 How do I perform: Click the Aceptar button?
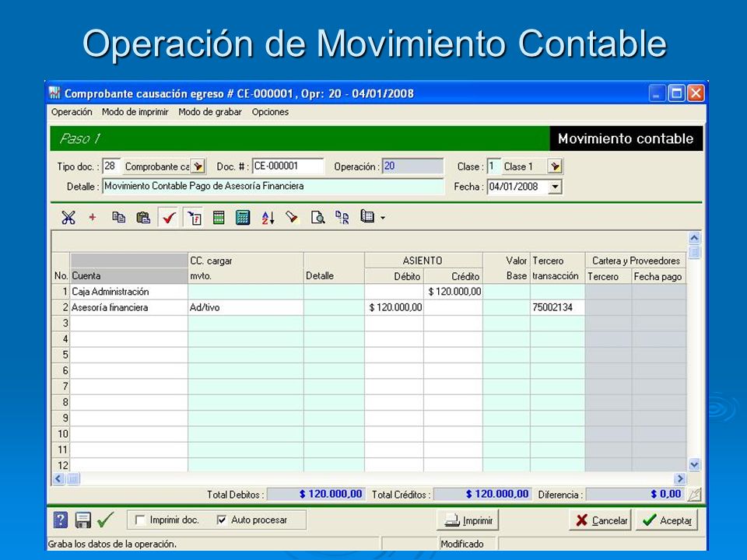pos(667,520)
